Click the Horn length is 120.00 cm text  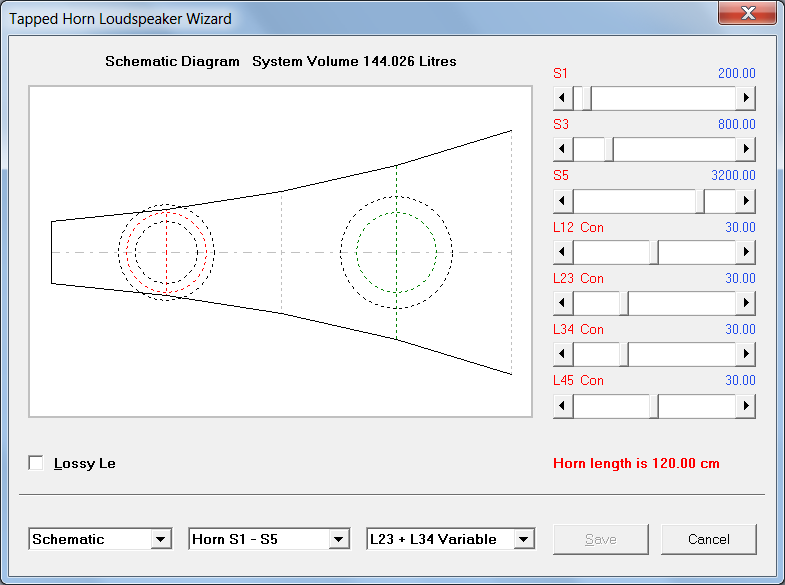click(x=636, y=463)
